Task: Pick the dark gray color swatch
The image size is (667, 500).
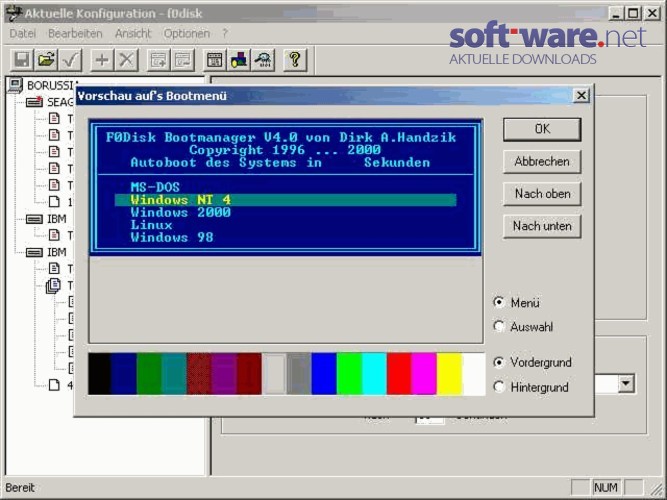Action: [299, 374]
